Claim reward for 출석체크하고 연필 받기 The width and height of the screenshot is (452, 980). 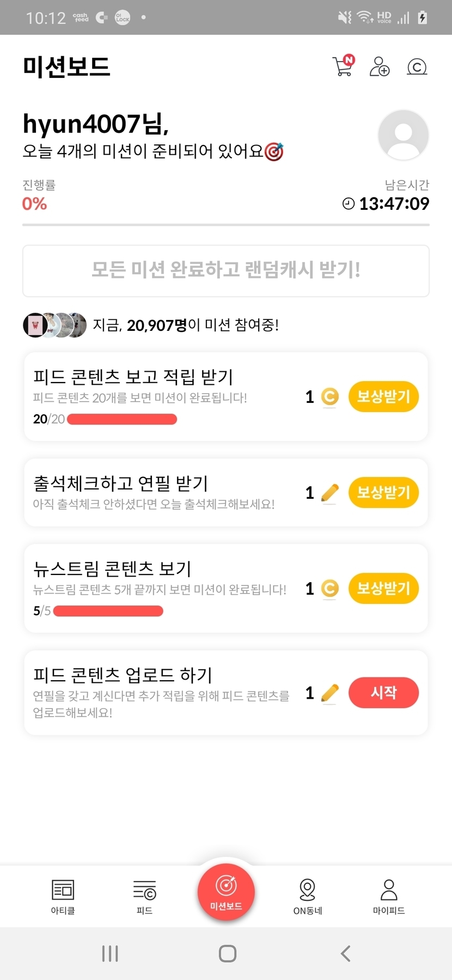point(383,492)
